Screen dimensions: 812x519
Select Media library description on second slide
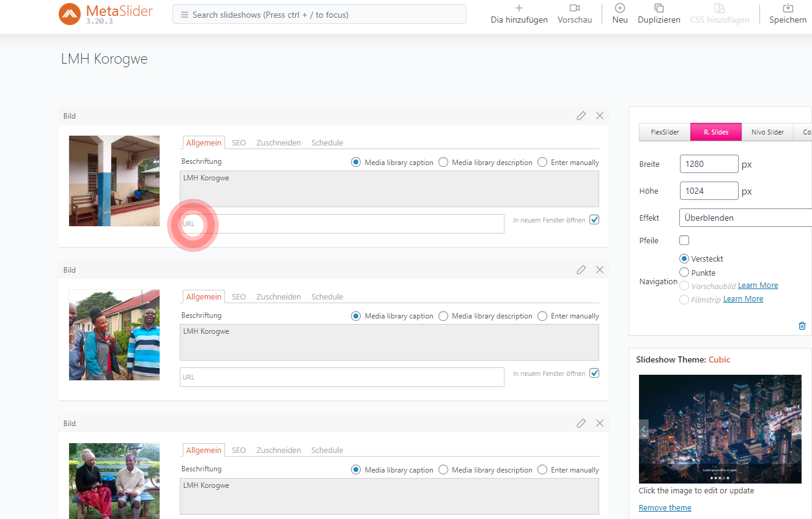tap(443, 316)
